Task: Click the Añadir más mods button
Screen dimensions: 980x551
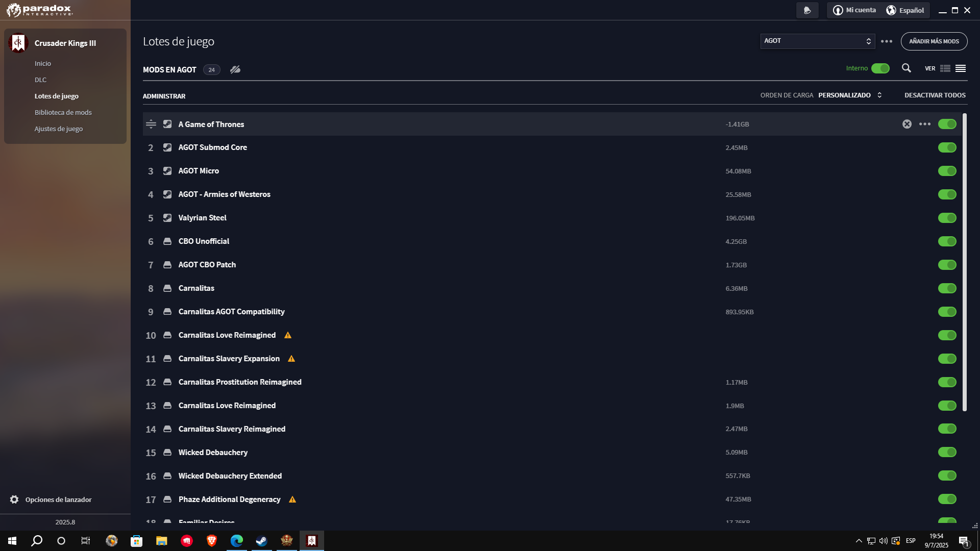Action: [934, 41]
